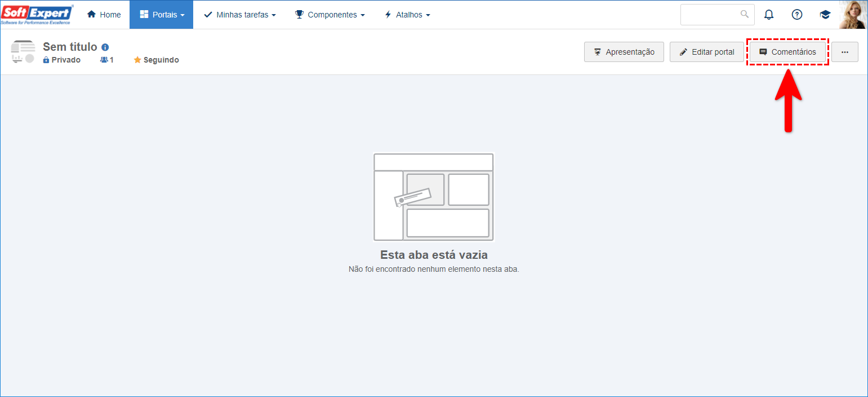868x397 pixels.
Task: Click the Privado privacy label
Action: point(62,60)
